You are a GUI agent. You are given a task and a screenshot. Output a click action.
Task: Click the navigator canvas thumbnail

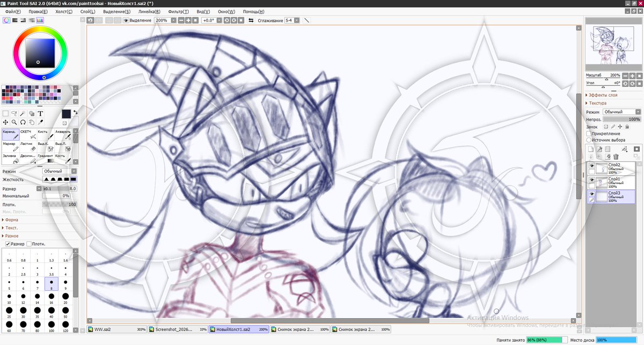click(612, 46)
